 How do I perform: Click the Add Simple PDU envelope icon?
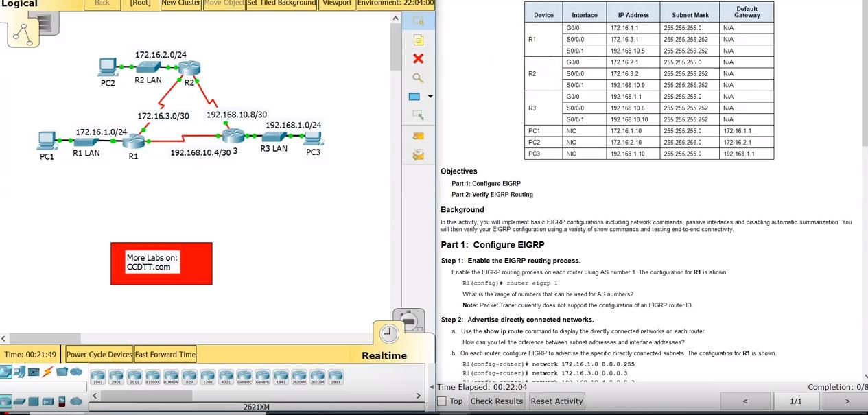click(418, 137)
